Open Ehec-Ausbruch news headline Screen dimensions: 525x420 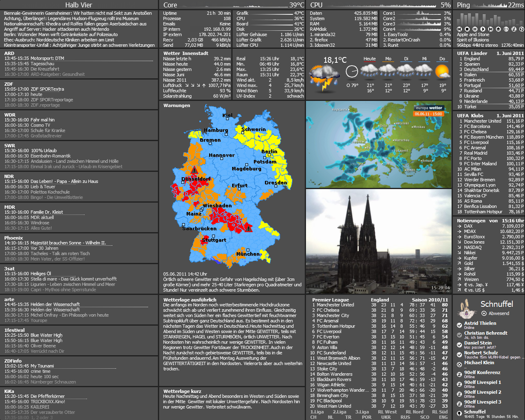coord(59,40)
